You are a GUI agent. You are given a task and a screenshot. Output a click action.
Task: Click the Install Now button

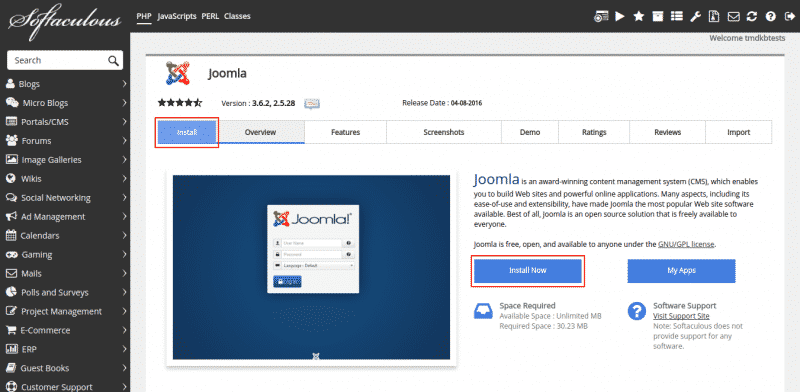(x=528, y=271)
